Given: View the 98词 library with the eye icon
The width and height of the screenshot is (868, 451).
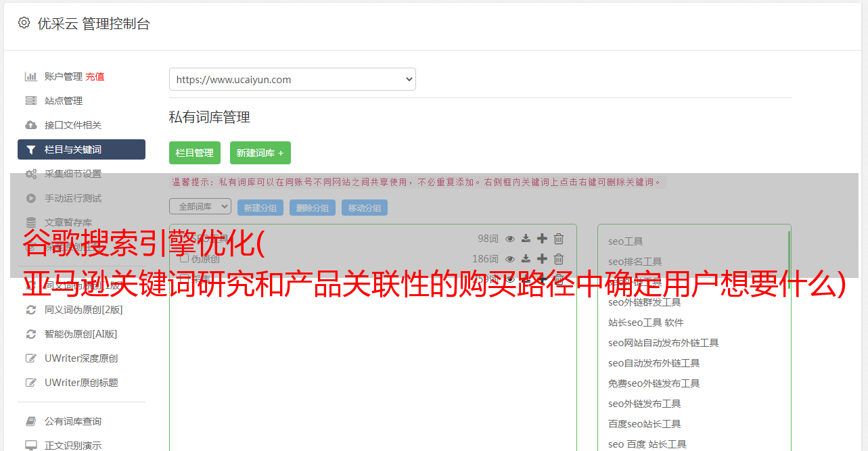Looking at the screenshot, I should (510, 239).
